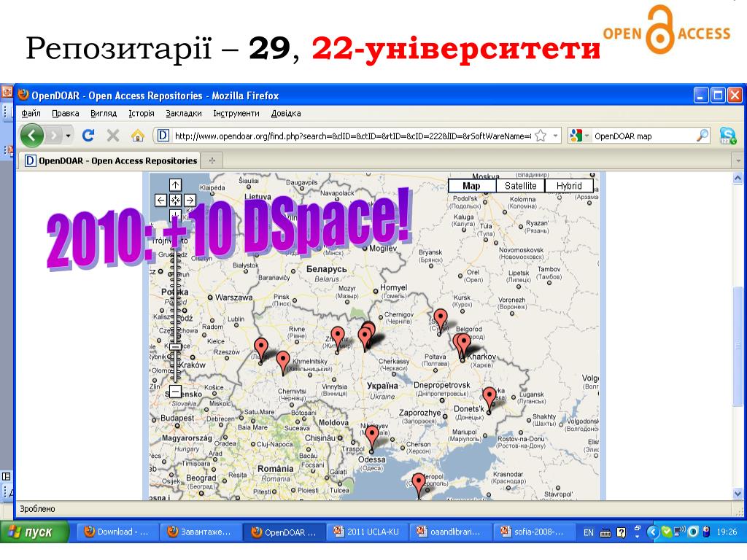Image resolution: width=747 pixels, height=560 pixels.
Task: Click the scrollbar down arrow
Action: point(738,494)
